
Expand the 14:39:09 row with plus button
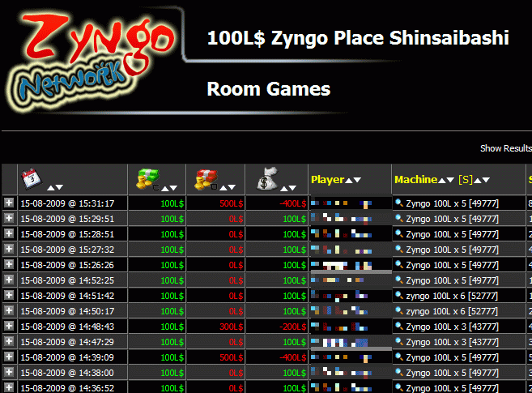point(9,357)
